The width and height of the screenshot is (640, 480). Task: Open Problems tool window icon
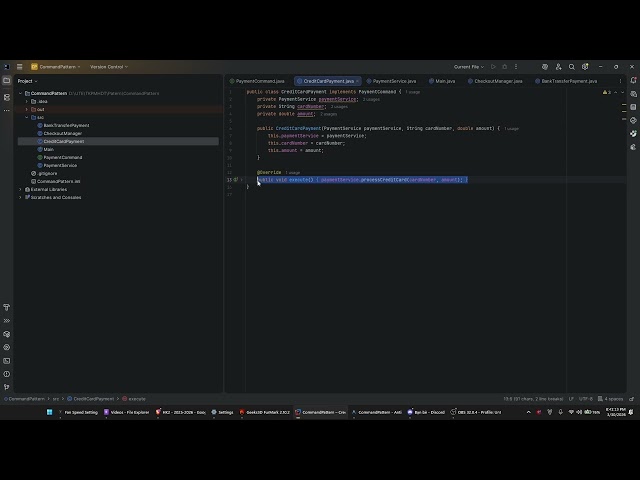click(x=7, y=374)
